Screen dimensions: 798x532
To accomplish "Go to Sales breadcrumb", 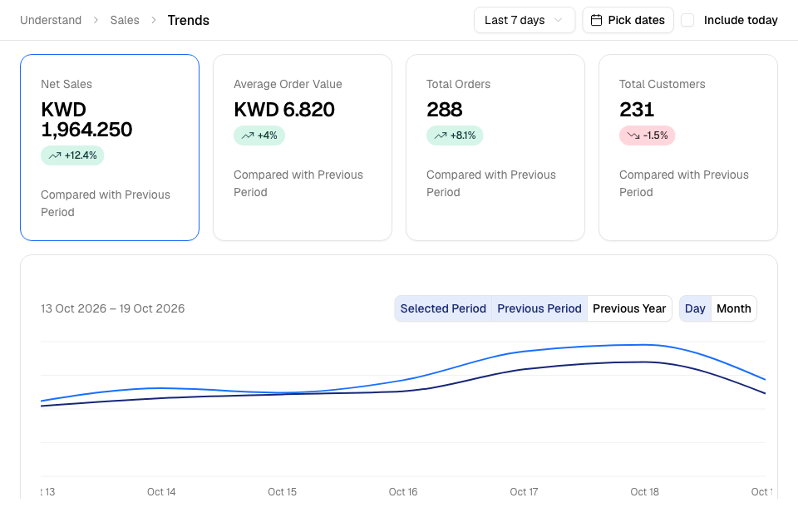I will 125,20.
